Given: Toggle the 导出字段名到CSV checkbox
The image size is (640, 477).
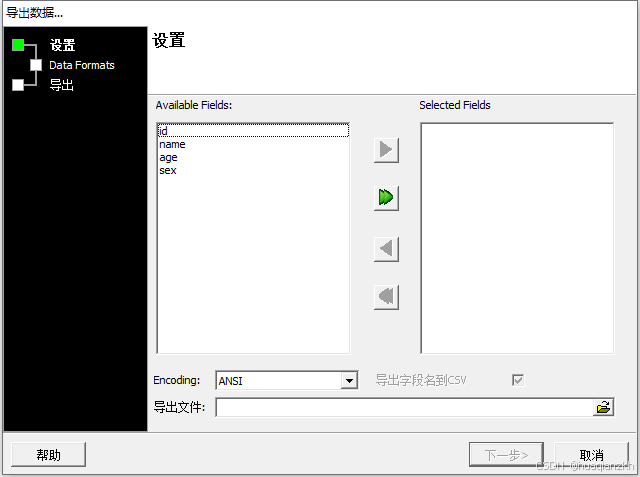Looking at the screenshot, I should 518,380.
